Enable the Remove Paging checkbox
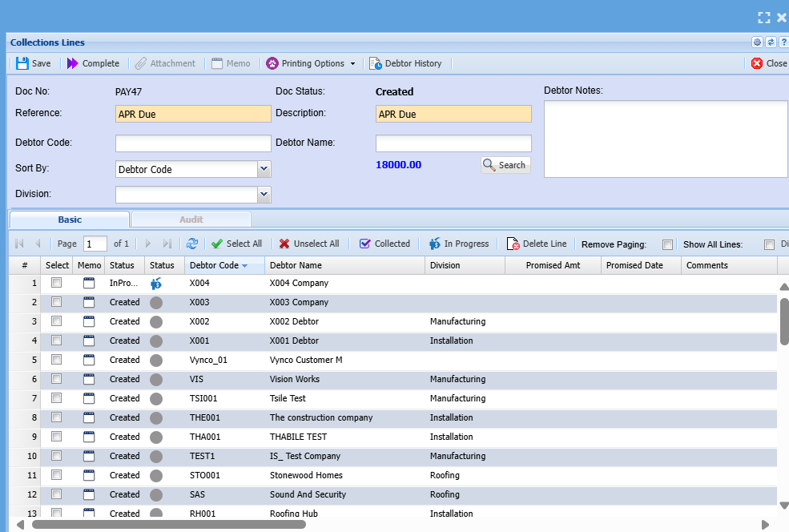 pyautogui.click(x=667, y=244)
